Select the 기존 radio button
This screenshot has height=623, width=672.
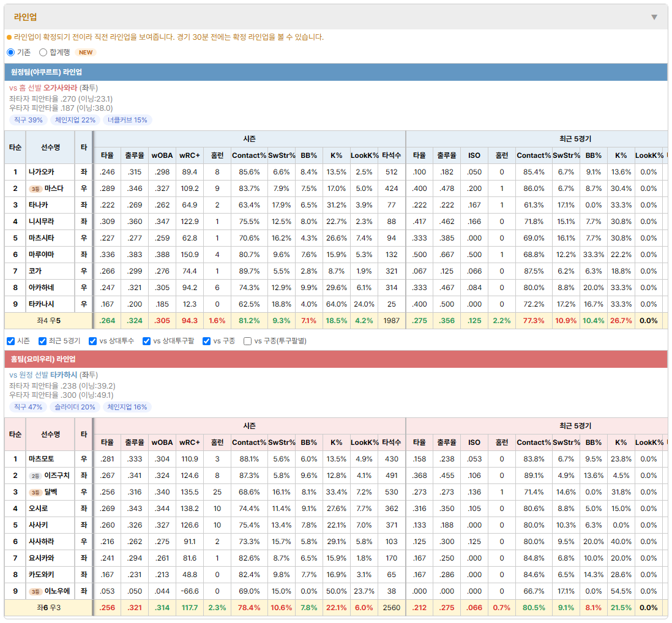11,52
